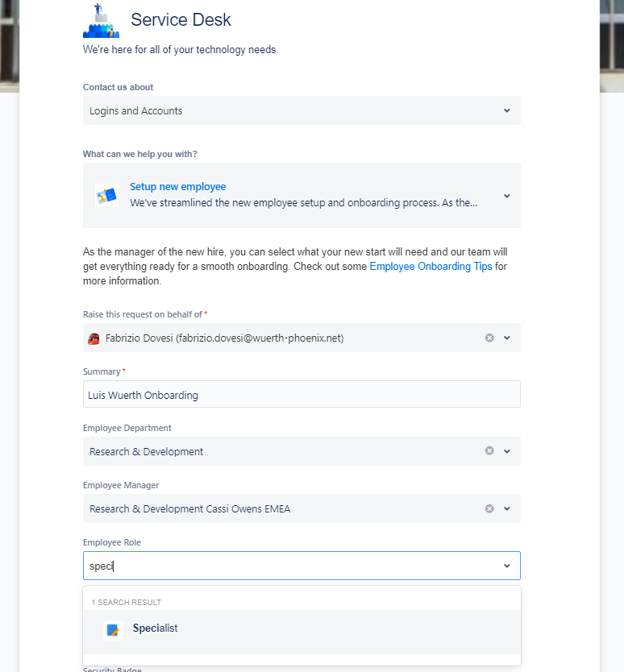Click the Setup new employee request icon
624x672 pixels.
[x=106, y=196]
